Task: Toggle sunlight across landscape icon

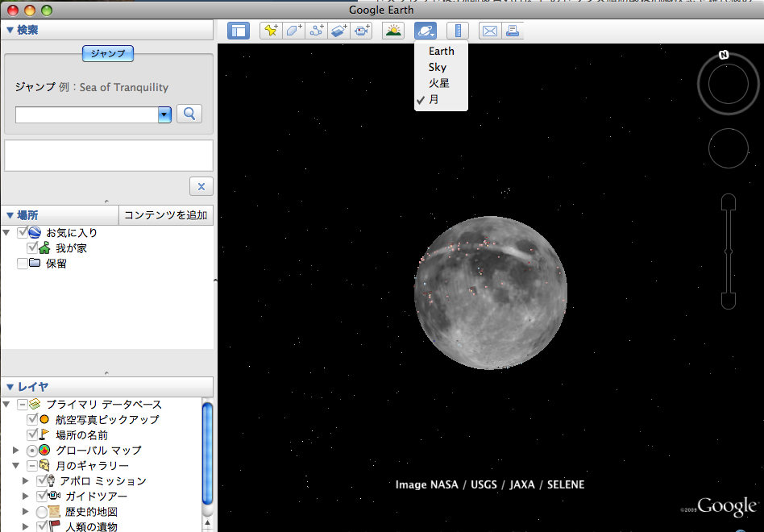Action: click(392, 31)
